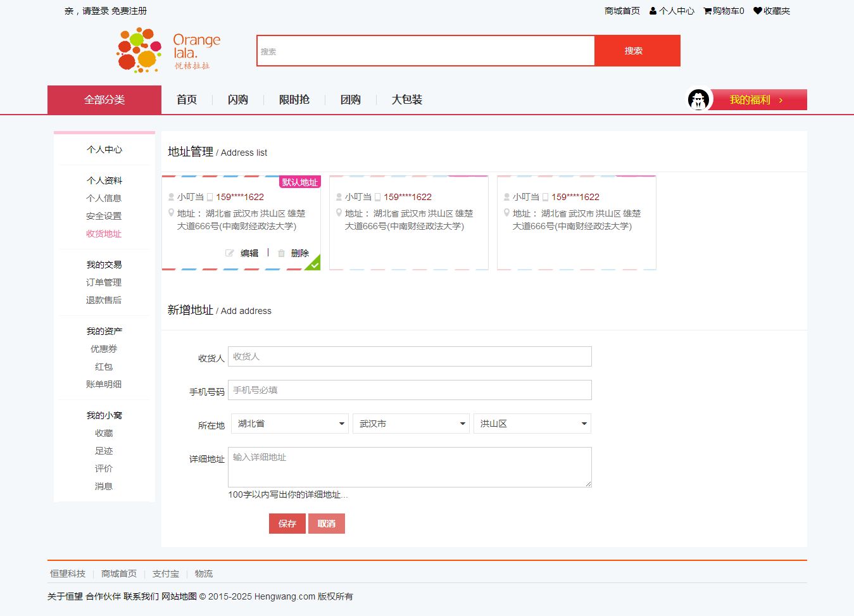Open 收藏 in the sidebar
This screenshot has width=854, height=616.
click(104, 433)
